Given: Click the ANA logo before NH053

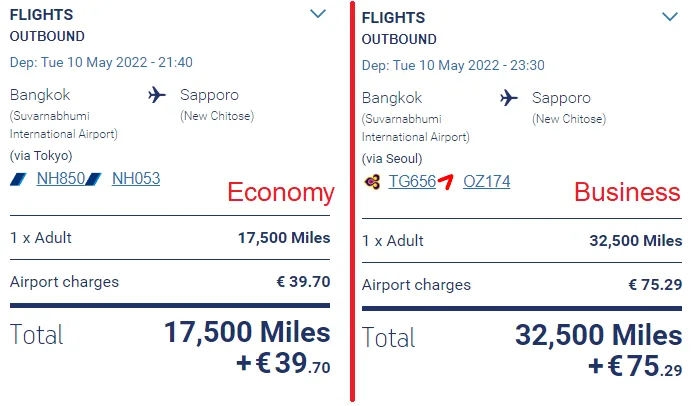Looking at the screenshot, I should (93, 179).
